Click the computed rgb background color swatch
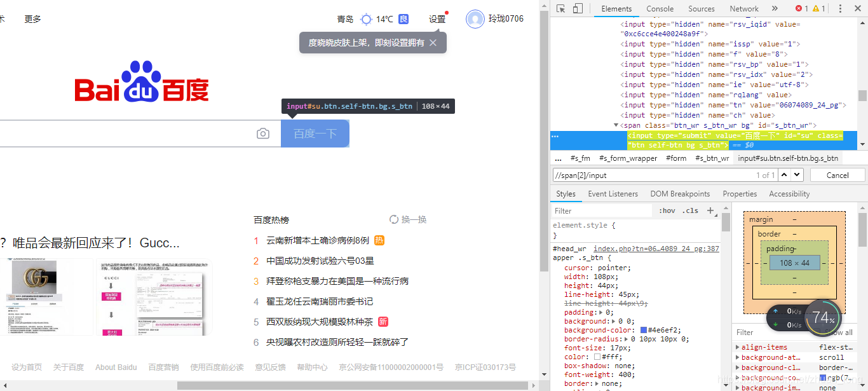 click(x=823, y=378)
